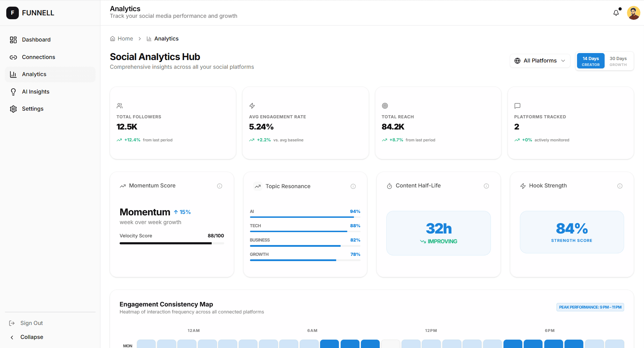644x348 pixels.
Task: Open the user profile avatar
Action: tap(634, 13)
